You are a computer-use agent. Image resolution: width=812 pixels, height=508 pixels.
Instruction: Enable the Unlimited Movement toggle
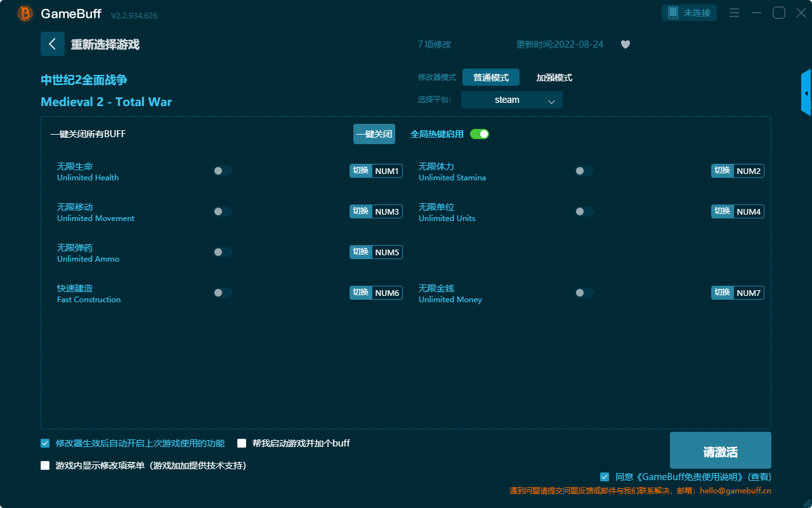pos(223,211)
